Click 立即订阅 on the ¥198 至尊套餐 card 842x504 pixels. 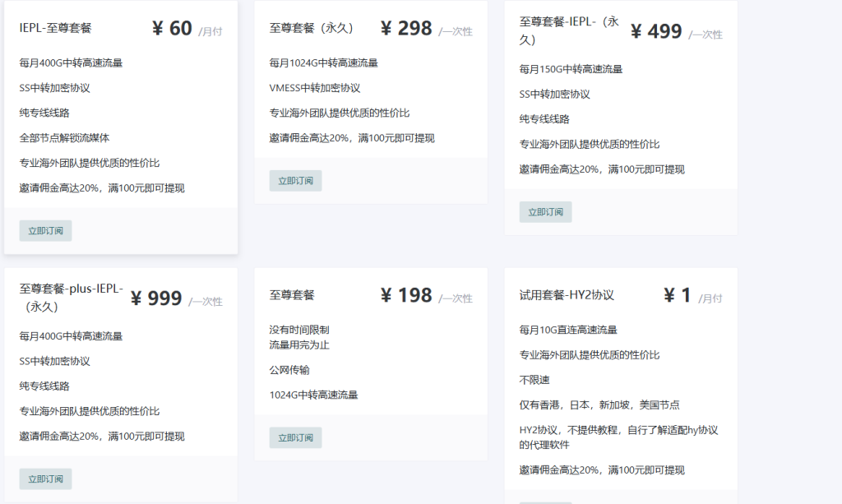[295, 437]
